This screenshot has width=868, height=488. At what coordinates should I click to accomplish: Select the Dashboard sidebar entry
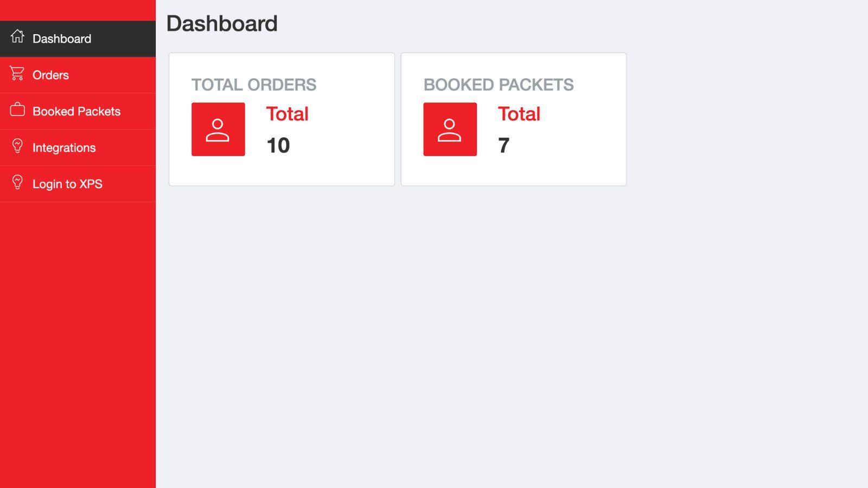[x=62, y=38]
